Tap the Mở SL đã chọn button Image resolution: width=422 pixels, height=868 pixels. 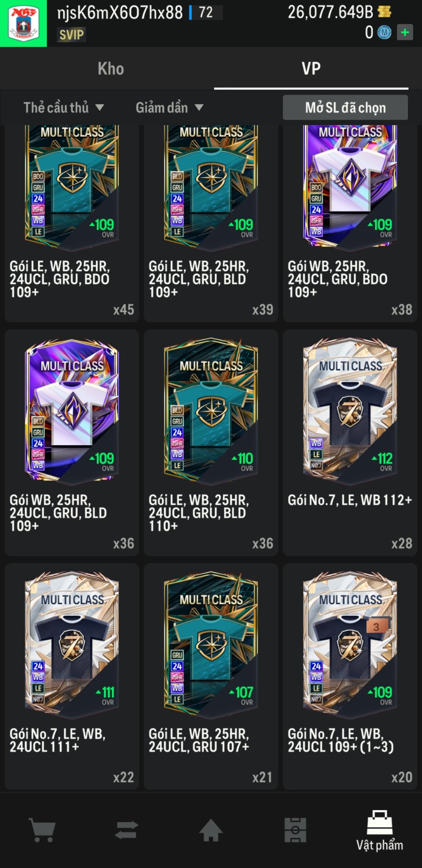pyautogui.click(x=345, y=108)
